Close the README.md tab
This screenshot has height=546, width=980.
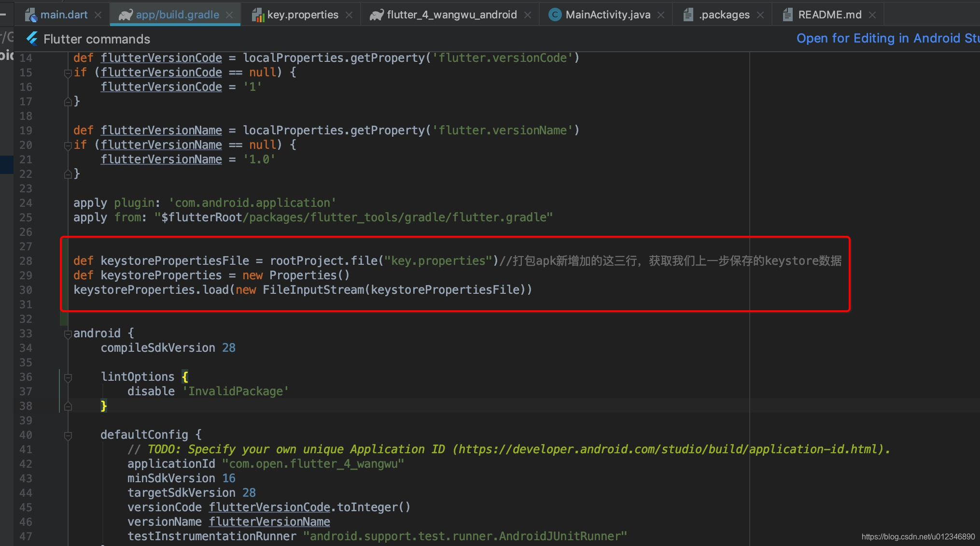[x=872, y=15]
